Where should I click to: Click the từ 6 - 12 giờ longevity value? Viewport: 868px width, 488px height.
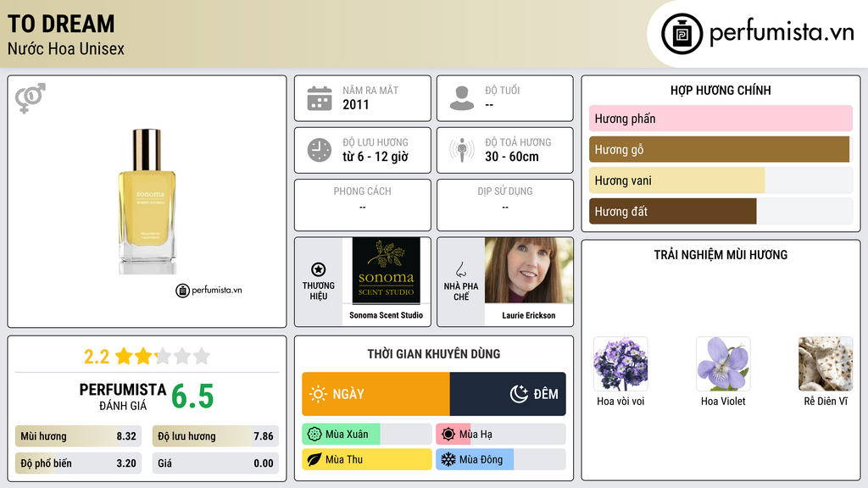[376, 157]
